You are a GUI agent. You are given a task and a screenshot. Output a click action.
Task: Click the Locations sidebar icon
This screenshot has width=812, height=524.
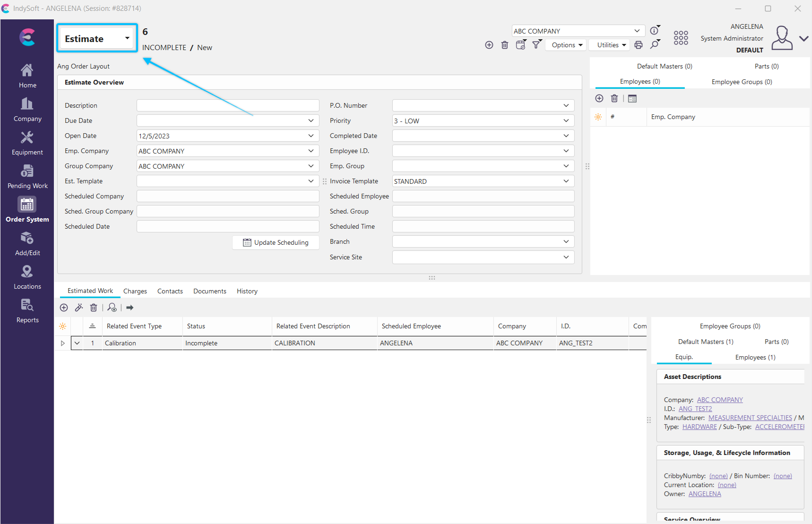[27, 277]
